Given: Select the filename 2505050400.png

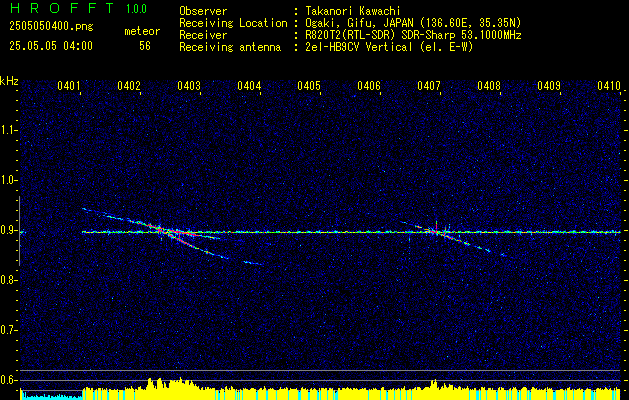Looking at the screenshot, I should click(51, 27).
